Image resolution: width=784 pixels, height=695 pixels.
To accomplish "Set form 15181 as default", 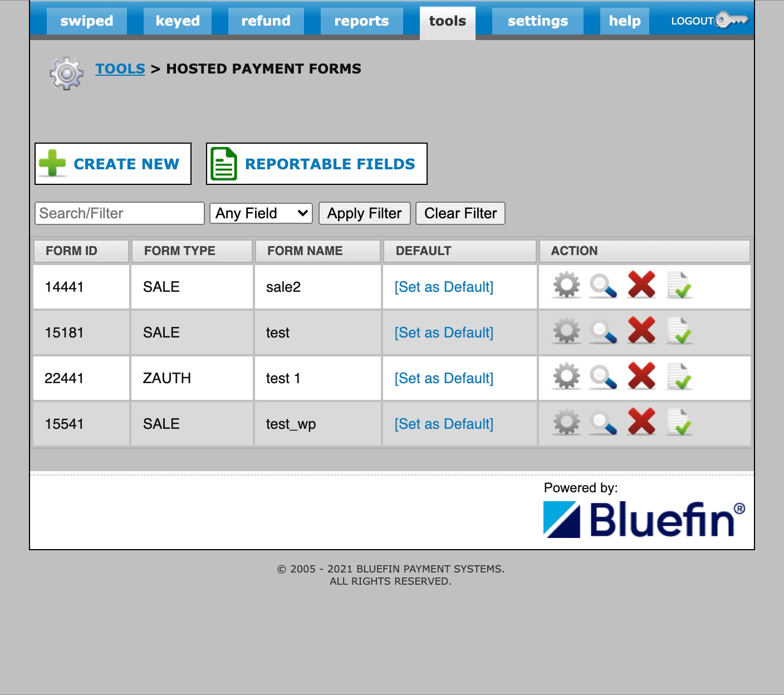I will 444,332.
